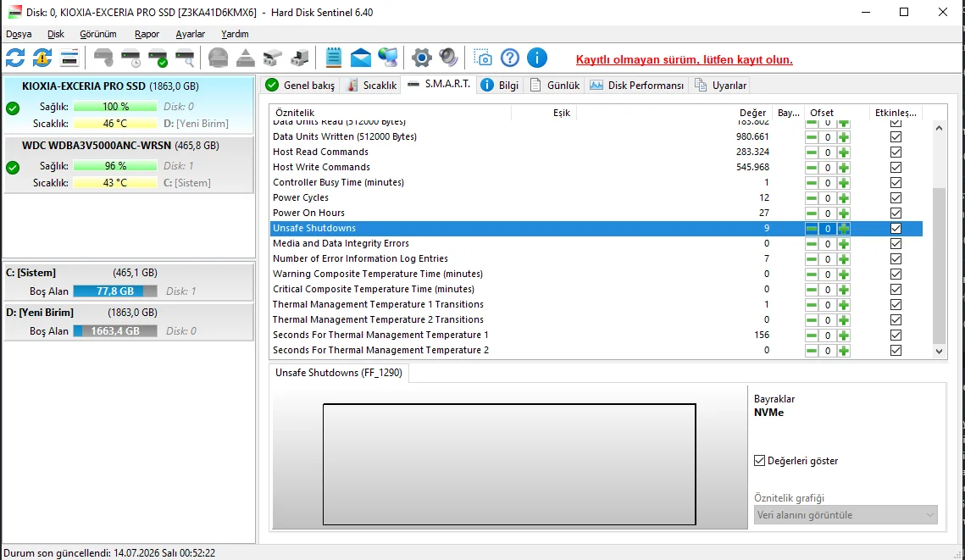This screenshot has height=560, width=965.
Task: Click the Kayıtlı olmayan sürüm registration link
Action: [685, 59]
